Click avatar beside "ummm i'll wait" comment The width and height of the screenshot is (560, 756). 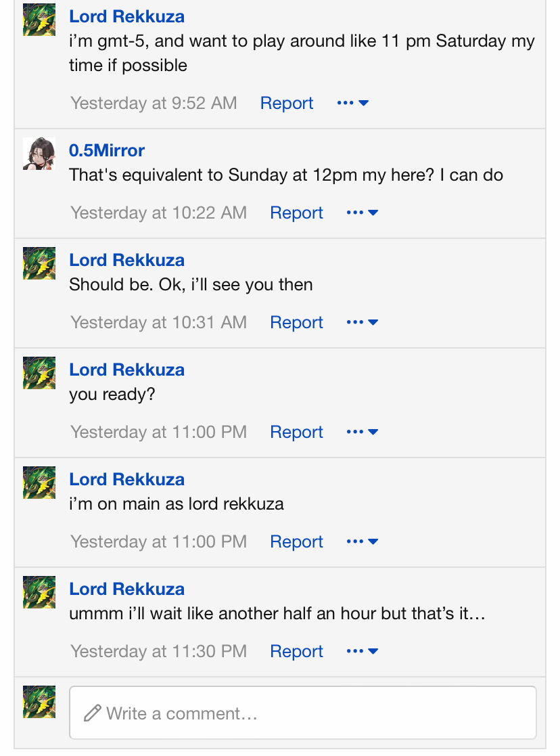[x=39, y=592]
